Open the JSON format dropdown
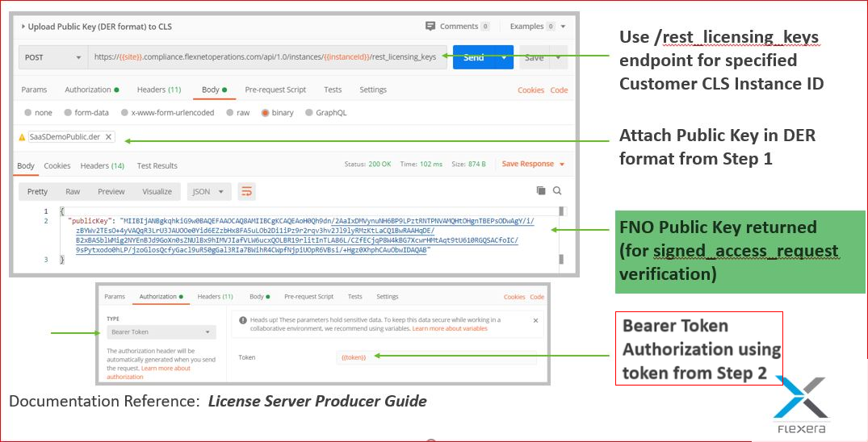Image resolution: width=868 pixels, height=442 pixels. 208,191
